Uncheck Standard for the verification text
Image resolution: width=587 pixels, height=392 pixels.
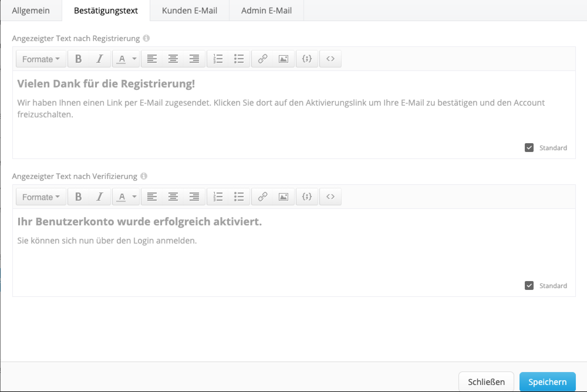coord(529,285)
